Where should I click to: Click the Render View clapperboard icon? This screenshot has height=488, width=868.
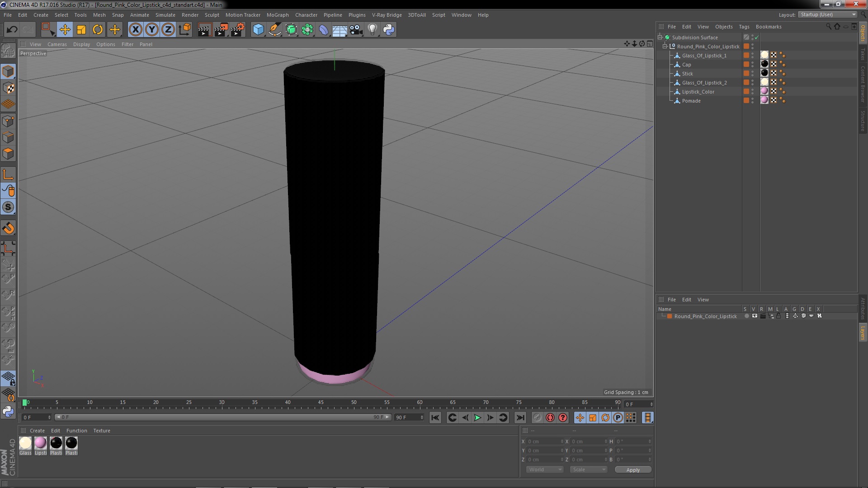[204, 30]
